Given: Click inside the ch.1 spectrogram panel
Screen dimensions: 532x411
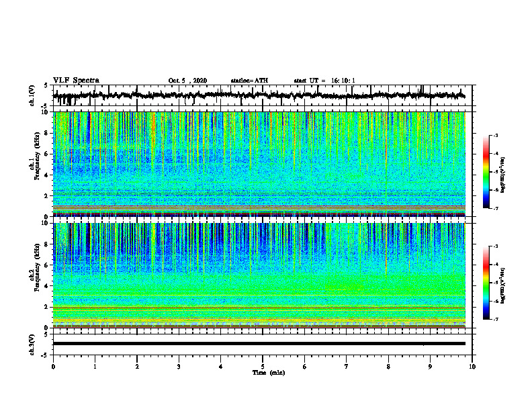Looking at the screenshot, I should tap(259, 164).
